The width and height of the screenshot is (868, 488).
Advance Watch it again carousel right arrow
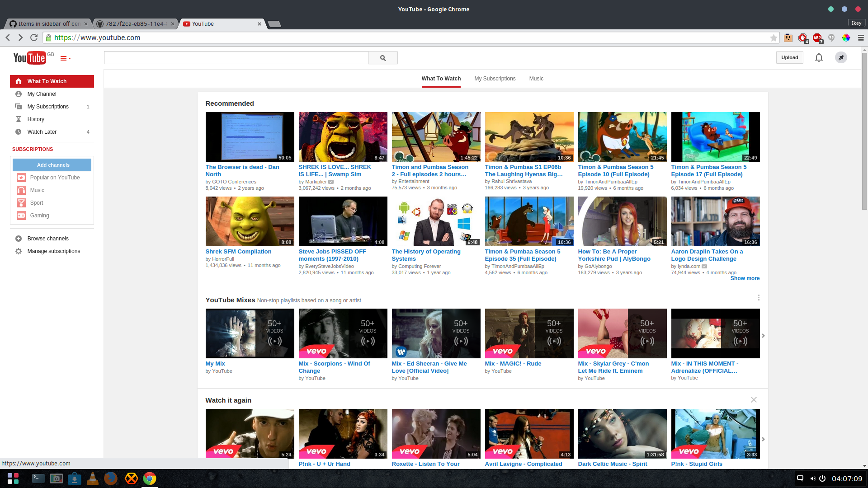click(763, 439)
